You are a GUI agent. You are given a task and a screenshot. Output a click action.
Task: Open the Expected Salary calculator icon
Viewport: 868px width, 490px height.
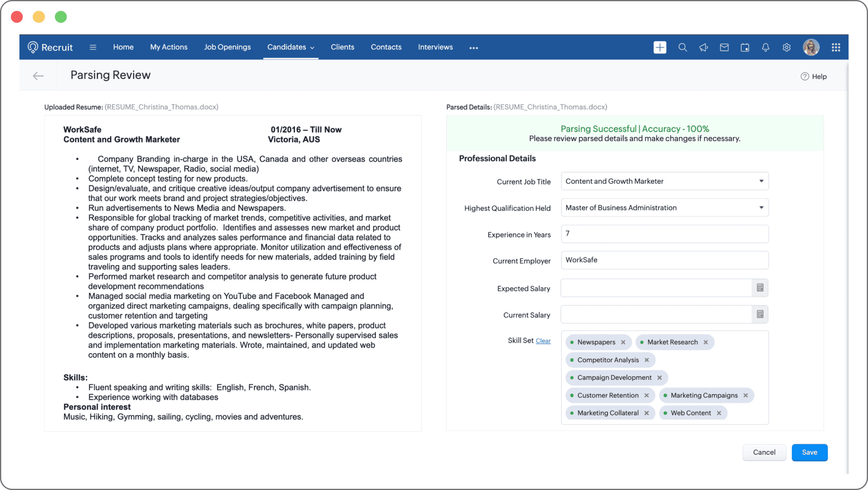(x=760, y=288)
